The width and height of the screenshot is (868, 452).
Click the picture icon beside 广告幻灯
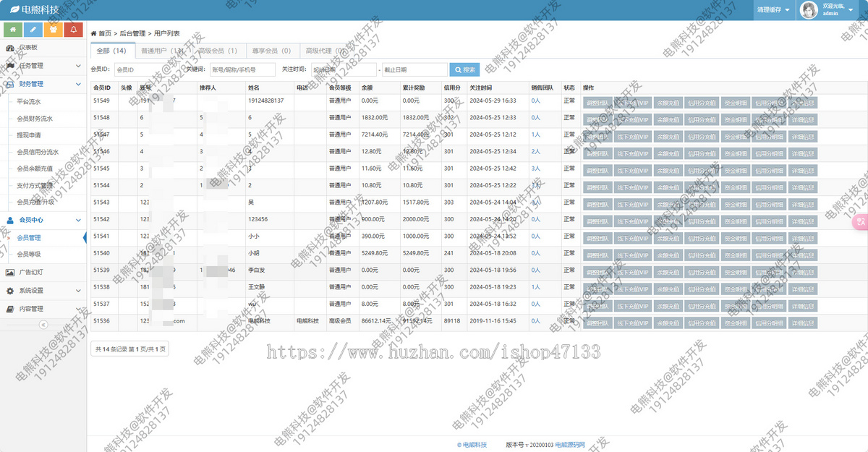[10, 273]
